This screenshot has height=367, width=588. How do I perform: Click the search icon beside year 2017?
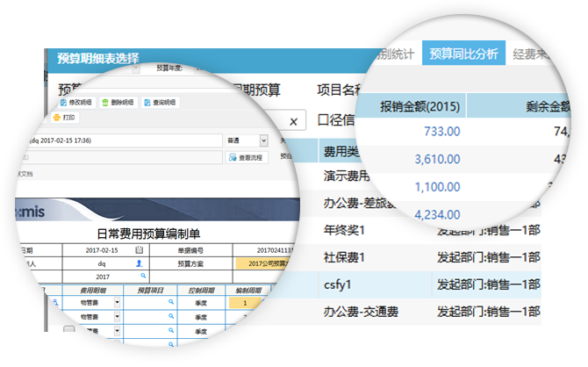[x=143, y=276]
